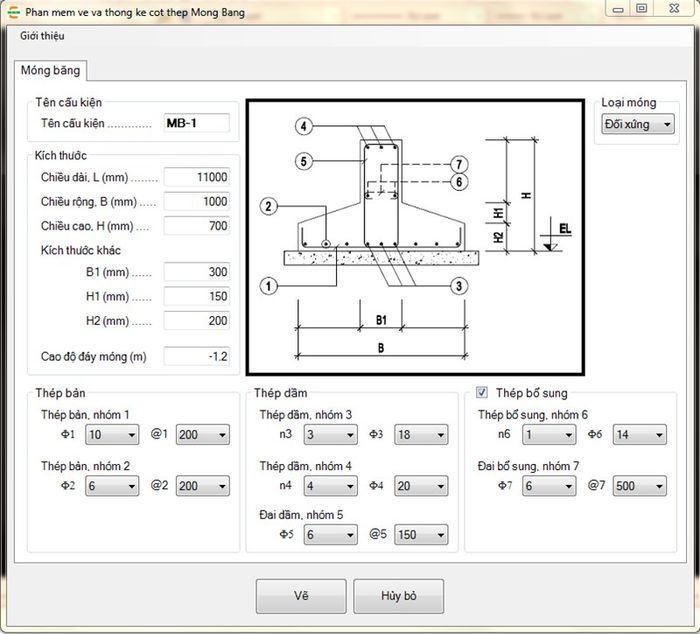Open the Φ4 diameter dropdown
The width and height of the screenshot is (700, 634).
421,486
